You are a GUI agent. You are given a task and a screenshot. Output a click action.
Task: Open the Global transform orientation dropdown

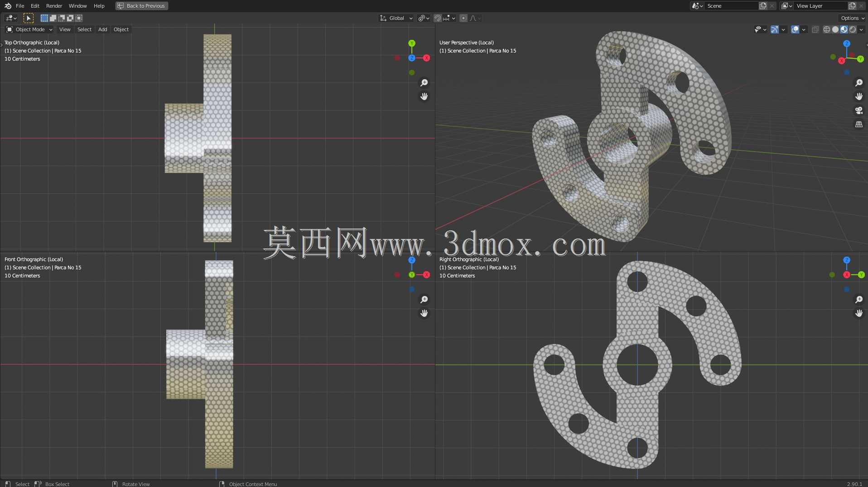(396, 18)
